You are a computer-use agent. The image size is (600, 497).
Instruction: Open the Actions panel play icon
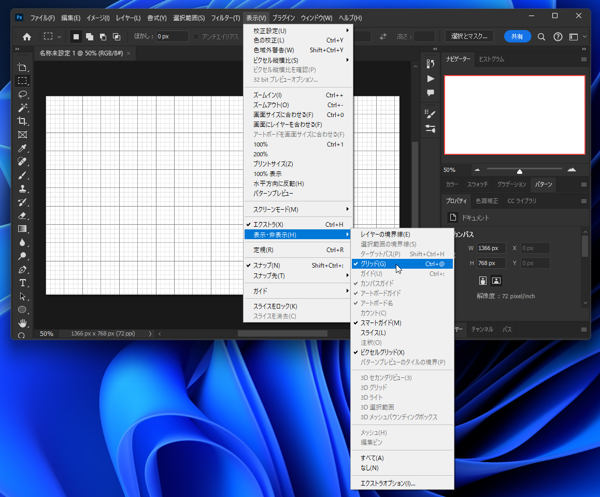point(430,79)
